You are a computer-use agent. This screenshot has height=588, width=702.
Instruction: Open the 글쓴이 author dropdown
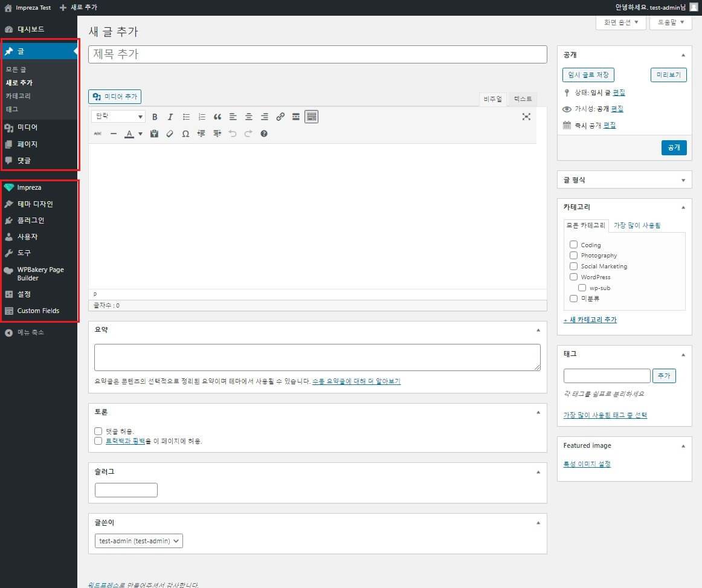[139, 541]
